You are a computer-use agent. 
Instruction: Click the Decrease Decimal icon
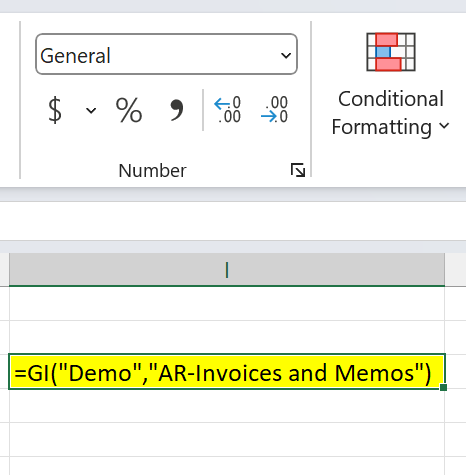(x=274, y=110)
